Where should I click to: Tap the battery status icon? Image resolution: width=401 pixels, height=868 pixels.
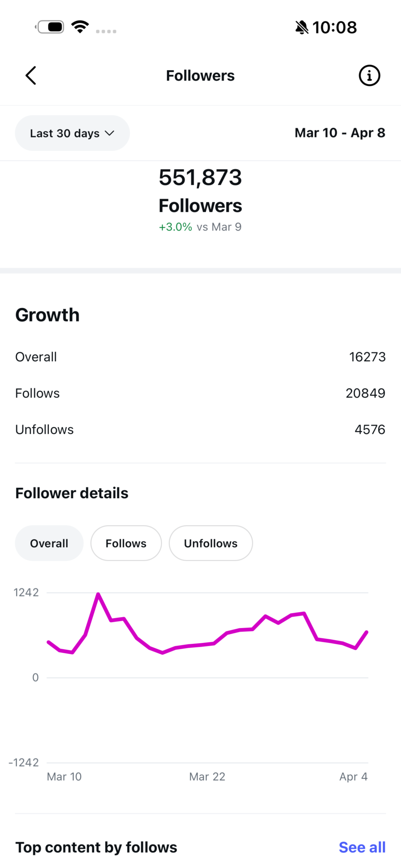[x=51, y=27]
